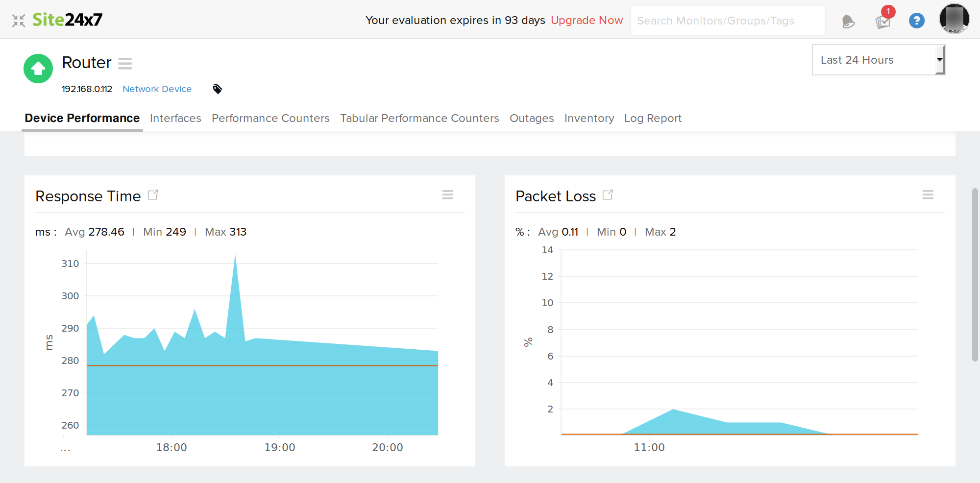Expand the Packet Loss chart options menu
This screenshot has height=483, width=980.
928,195
